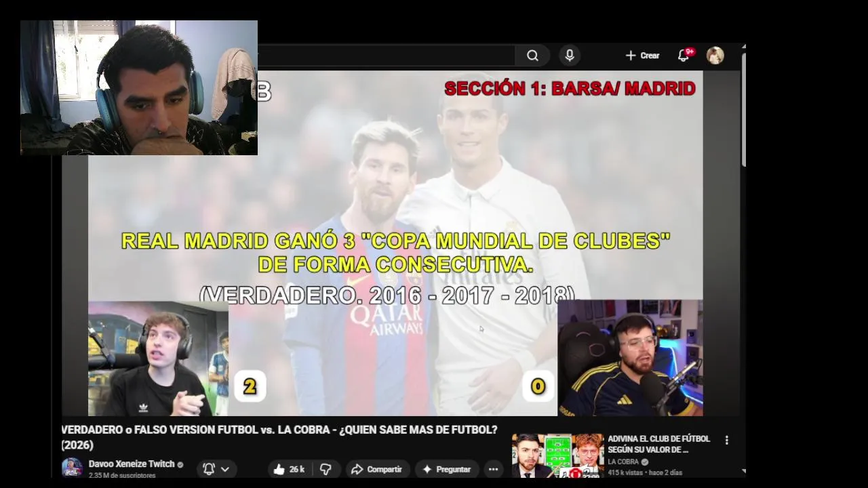Viewport: 868px width, 488px height.
Task: Open LA COBRA channel link in recommendation
Action: tap(623, 462)
